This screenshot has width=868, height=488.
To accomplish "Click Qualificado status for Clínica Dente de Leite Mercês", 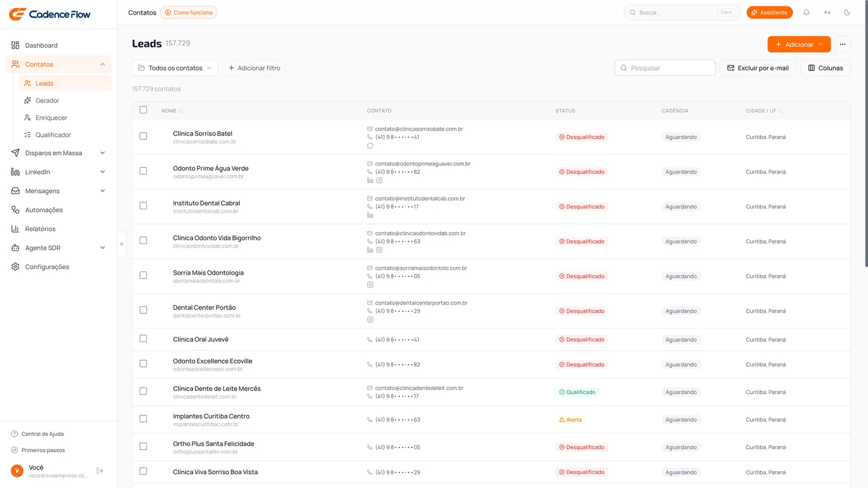I will [577, 392].
